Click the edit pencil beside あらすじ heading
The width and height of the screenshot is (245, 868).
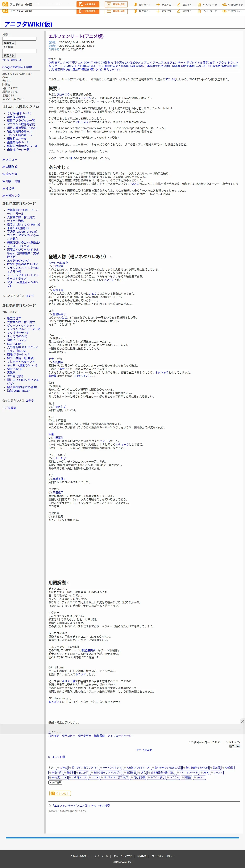68,168
